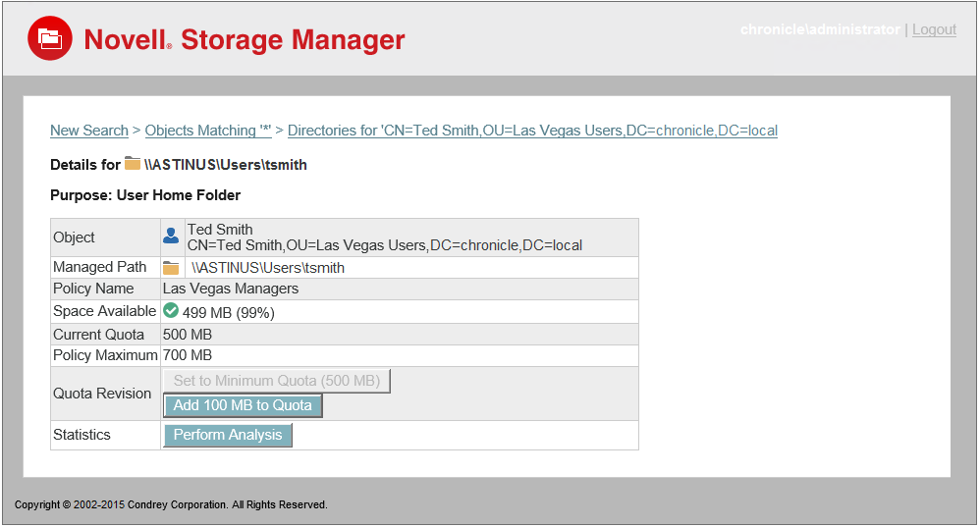Viewport: 980px width, 527px height.
Task: Click the Managed Path row label
Action: [99, 267]
